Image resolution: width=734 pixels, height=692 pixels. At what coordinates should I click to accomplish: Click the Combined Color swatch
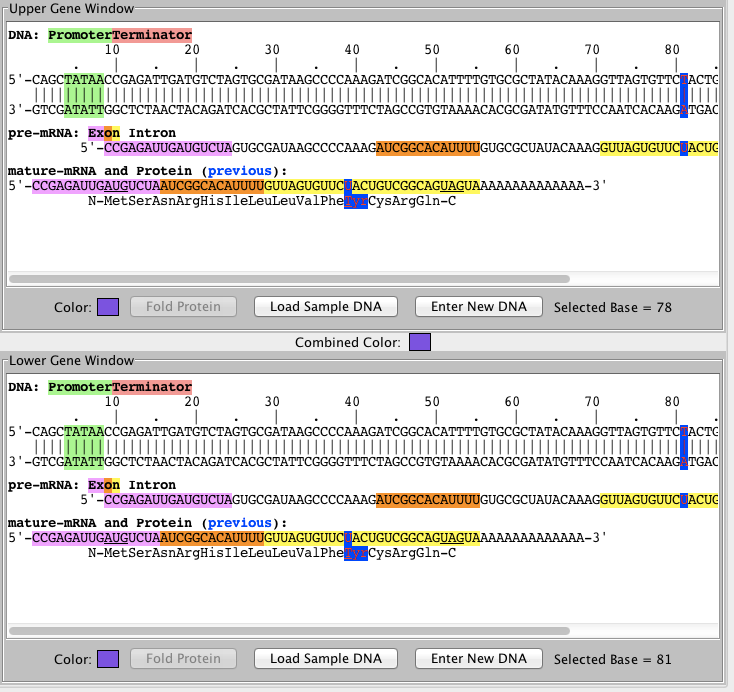tap(420, 343)
